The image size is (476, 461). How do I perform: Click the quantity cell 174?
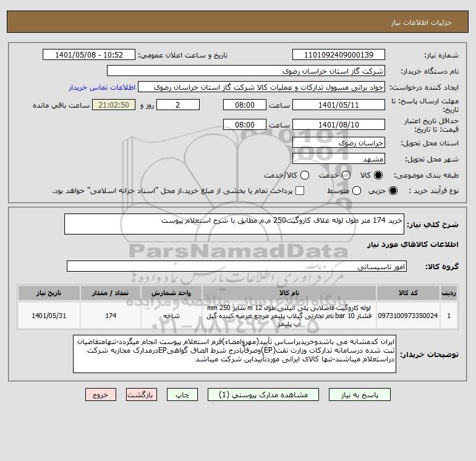[111, 316]
